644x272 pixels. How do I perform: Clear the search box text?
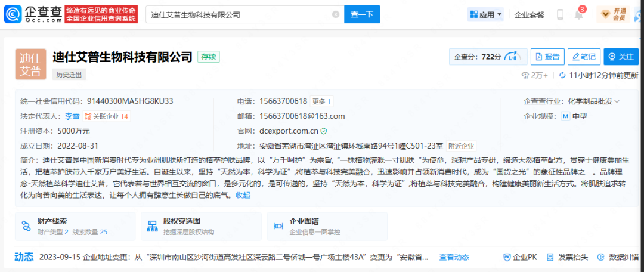pyautogui.click(x=336, y=15)
